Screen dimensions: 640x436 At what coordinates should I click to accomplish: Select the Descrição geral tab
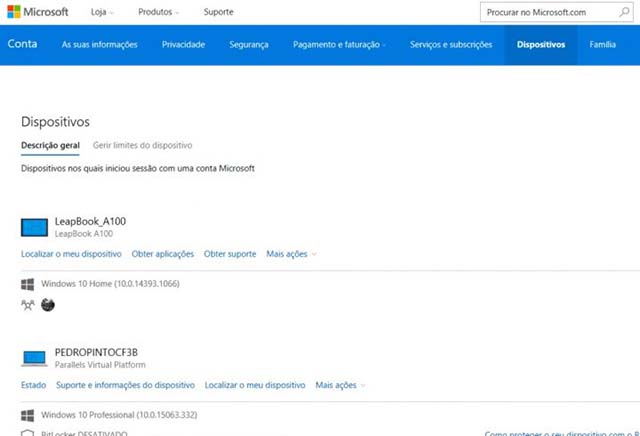tap(50, 146)
